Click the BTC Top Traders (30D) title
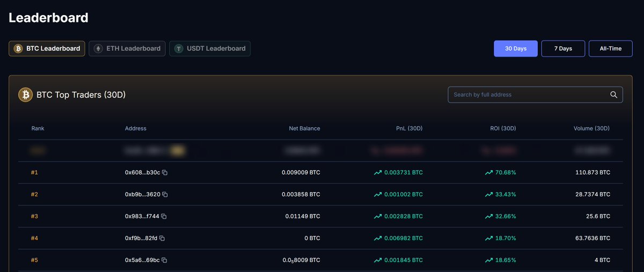Viewport: 644px width, 272px height. click(x=81, y=95)
